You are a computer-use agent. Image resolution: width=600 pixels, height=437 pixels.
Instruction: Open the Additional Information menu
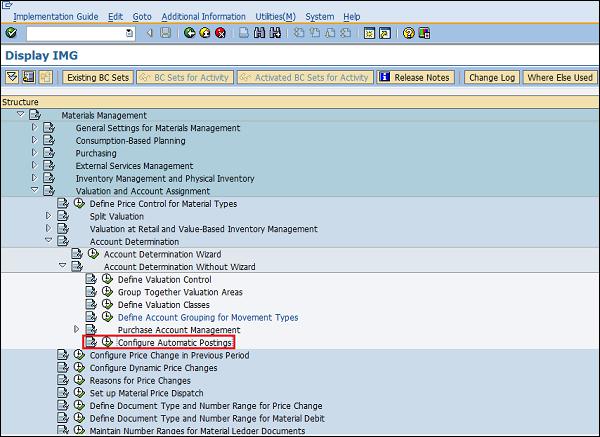pyautogui.click(x=203, y=17)
